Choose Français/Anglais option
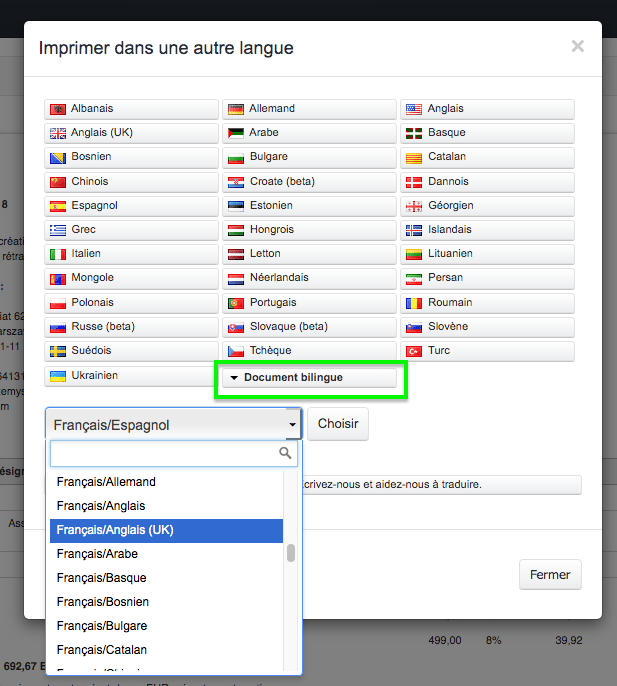The height and width of the screenshot is (686, 617). click(166, 506)
